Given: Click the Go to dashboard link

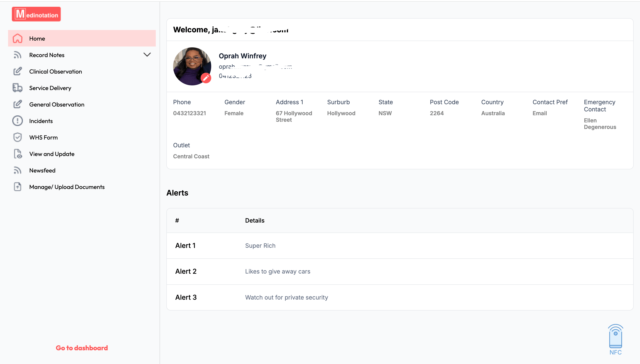Looking at the screenshot, I should [82, 348].
